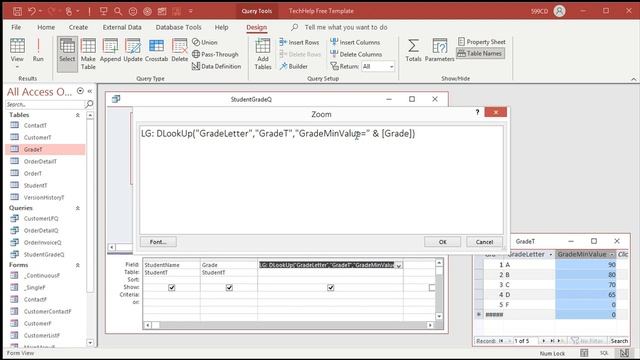Open the Return value dropdown
The height and width of the screenshot is (360, 640).
(x=391, y=67)
